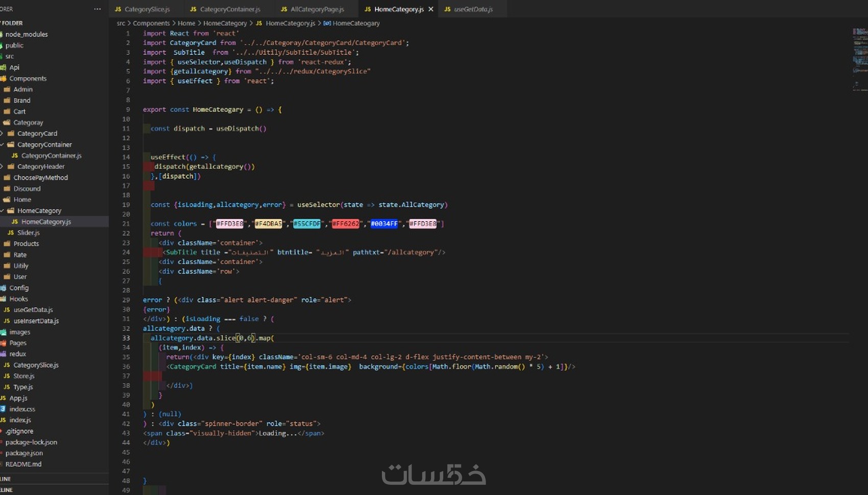Collapse the HomeCategory folder chevron
Screen dimensions: 868x495
[x=2, y=211]
